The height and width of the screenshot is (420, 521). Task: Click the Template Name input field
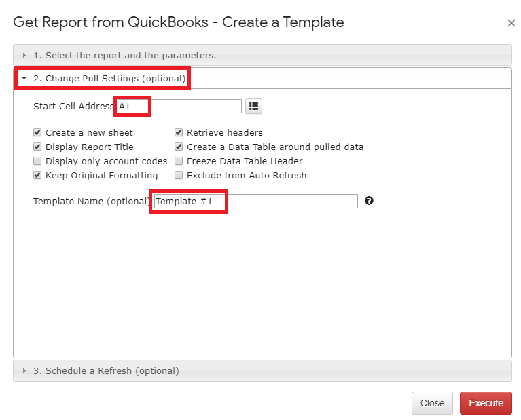pos(256,202)
